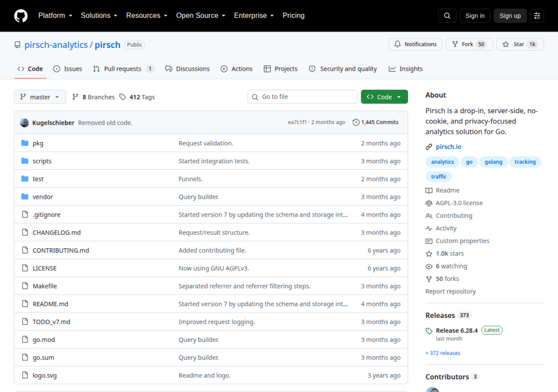The height and width of the screenshot is (392, 558).
Task: Click the scale icon beside AGPL-3.0 license
Action: coord(429,203)
